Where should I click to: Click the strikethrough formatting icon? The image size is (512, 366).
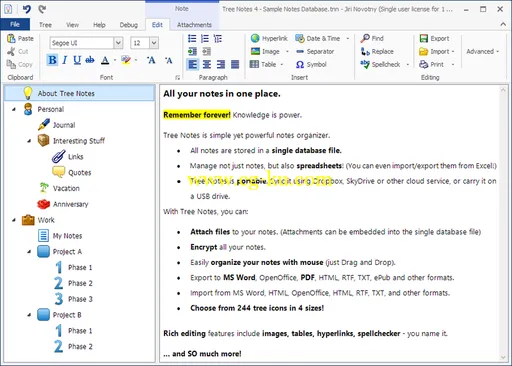(90, 60)
